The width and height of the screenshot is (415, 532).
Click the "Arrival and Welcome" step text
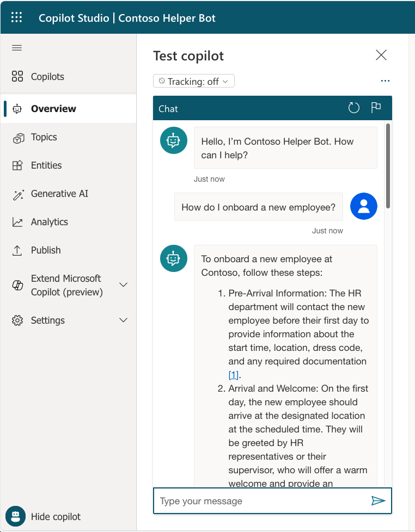[298, 436]
